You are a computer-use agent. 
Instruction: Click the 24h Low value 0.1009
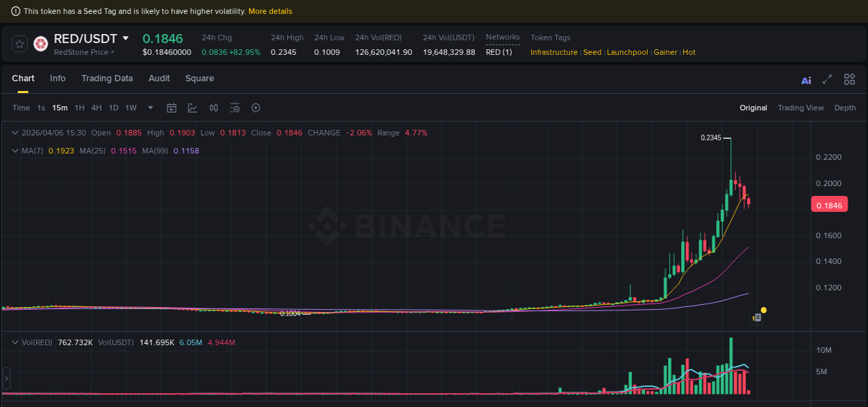327,52
